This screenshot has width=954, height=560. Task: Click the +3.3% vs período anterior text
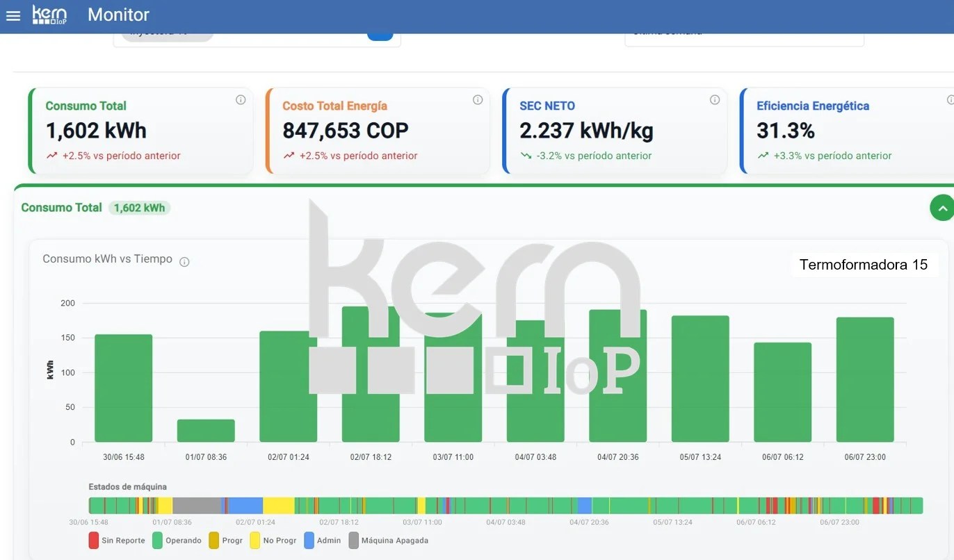(x=832, y=156)
